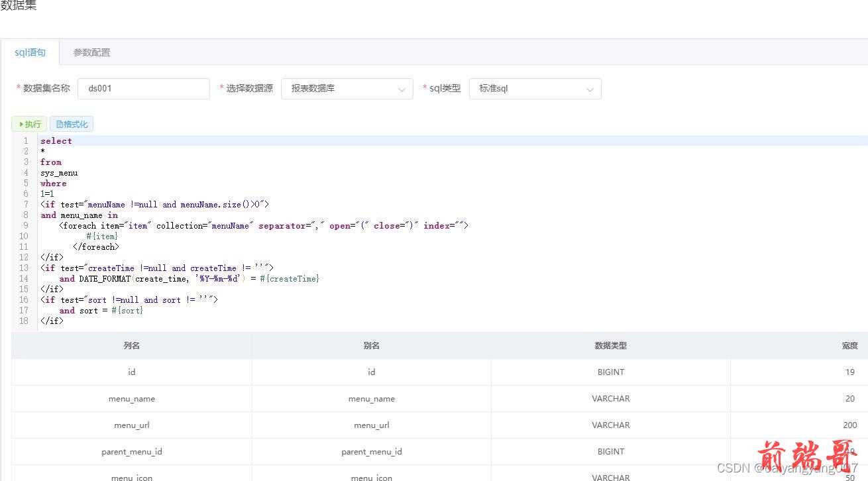This screenshot has width=868, height=481.
Task: Click the 宽度 column header
Action: pos(849,346)
